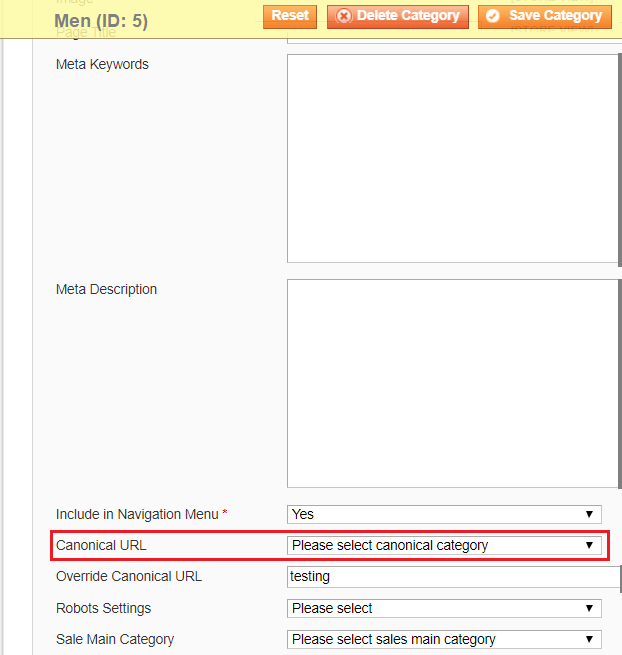This screenshot has height=655, width=622.
Task: Click into the Override Canonical URL field
Action: pyautogui.click(x=453, y=577)
